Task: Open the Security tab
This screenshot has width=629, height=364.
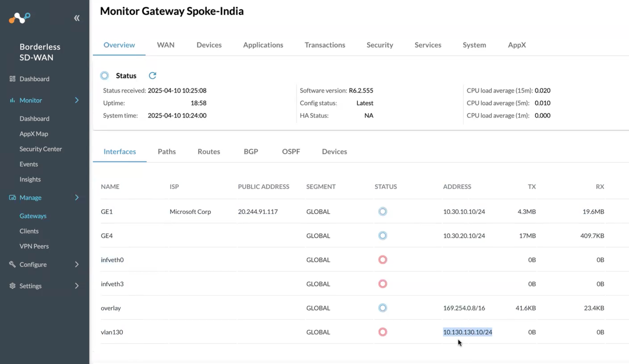Action: click(380, 45)
